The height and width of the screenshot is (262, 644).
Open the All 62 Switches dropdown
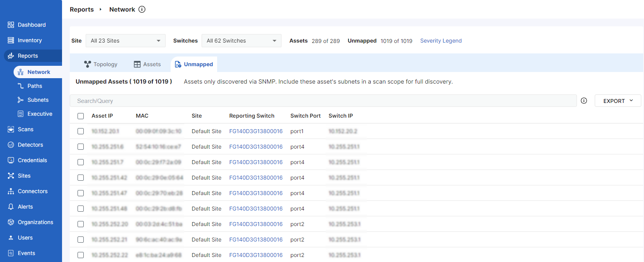click(x=241, y=41)
